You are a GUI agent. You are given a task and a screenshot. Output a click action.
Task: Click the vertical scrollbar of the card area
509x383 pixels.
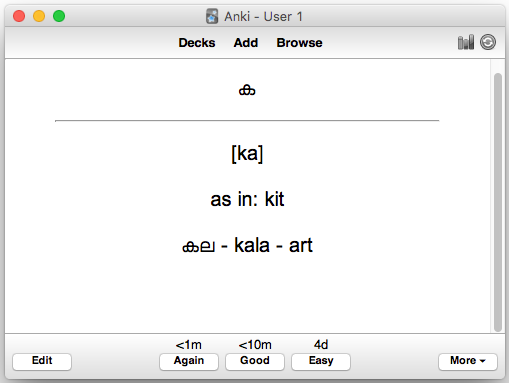coord(498,202)
